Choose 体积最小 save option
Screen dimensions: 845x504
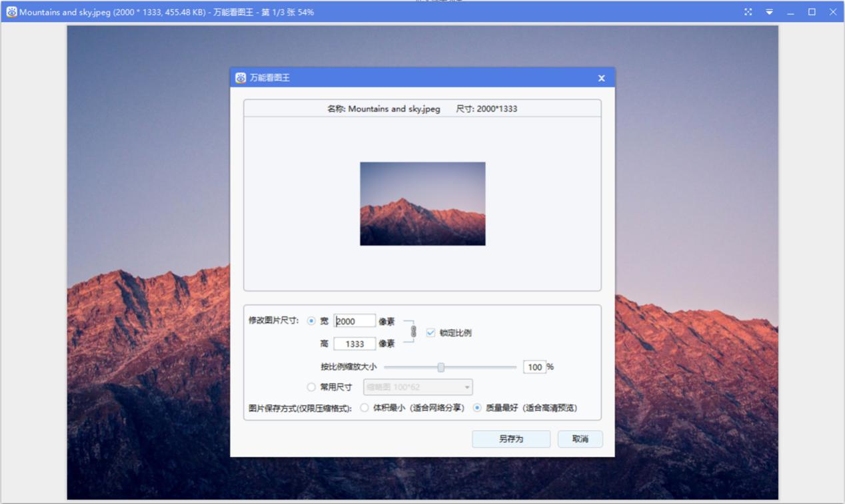click(x=365, y=408)
